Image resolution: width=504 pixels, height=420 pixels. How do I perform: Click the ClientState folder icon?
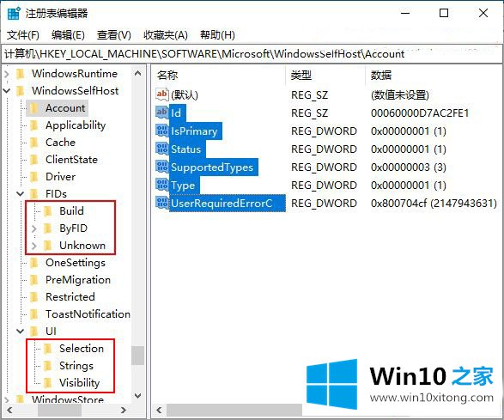tap(34, 160)
